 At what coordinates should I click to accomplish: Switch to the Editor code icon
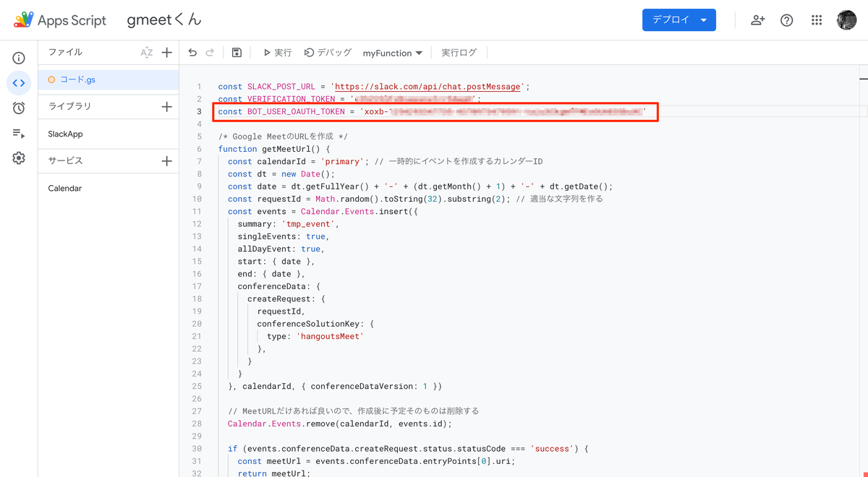click(19, 83)
